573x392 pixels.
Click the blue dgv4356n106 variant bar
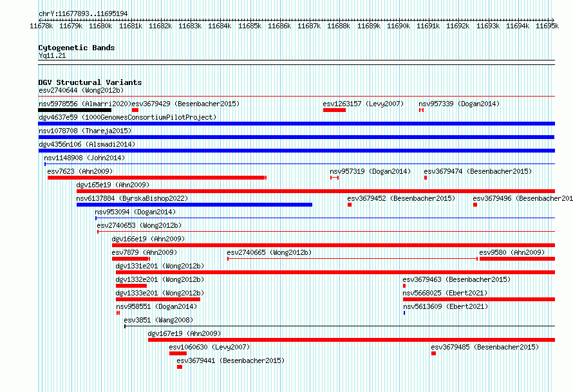pos(297,151)
